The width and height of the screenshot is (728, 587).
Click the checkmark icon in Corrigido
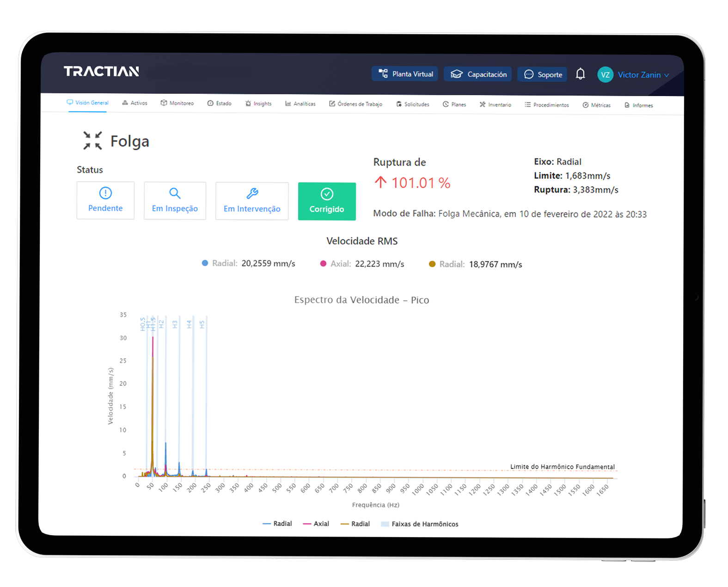click(327, 194)
